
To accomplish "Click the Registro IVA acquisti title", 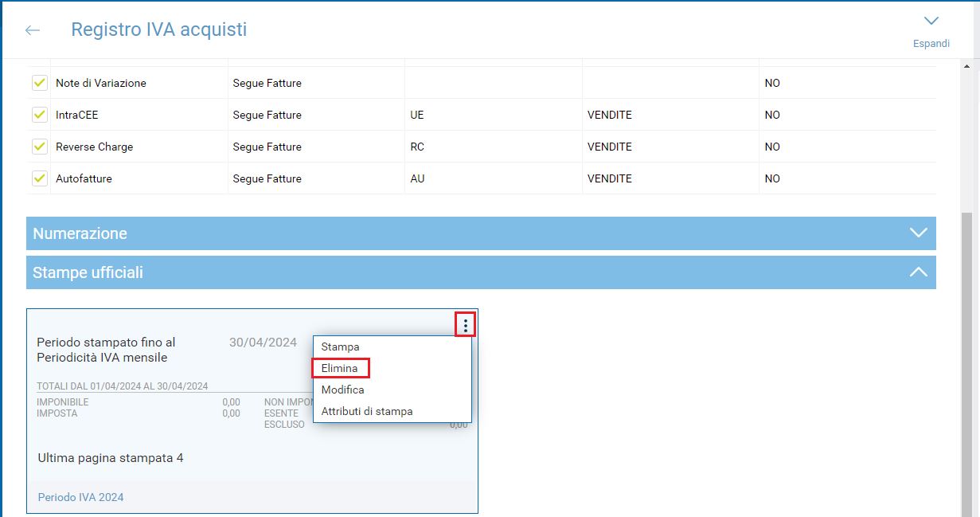I will [x=159, y=29].
